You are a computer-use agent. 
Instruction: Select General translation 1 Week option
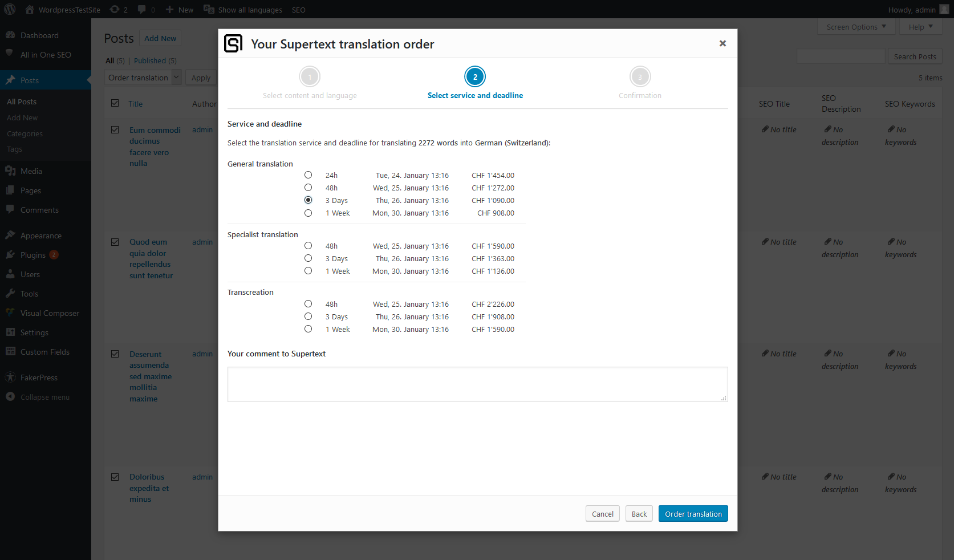pos(308,213)
